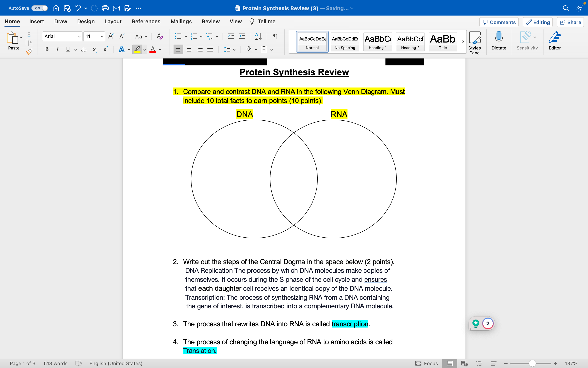Viewport: 588px width, 368px height.
Task: Open the Mailings tab
Action: pos(181,21)
